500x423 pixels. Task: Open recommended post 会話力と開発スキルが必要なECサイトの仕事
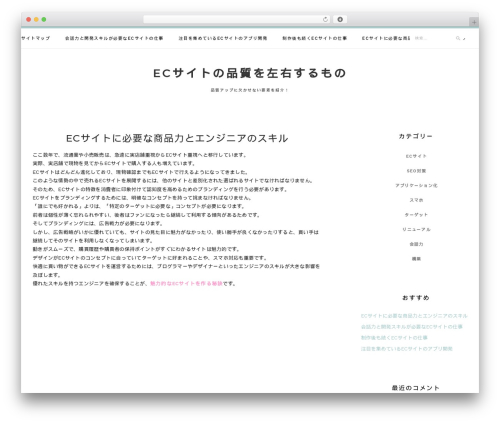click(x=412, y=327)
